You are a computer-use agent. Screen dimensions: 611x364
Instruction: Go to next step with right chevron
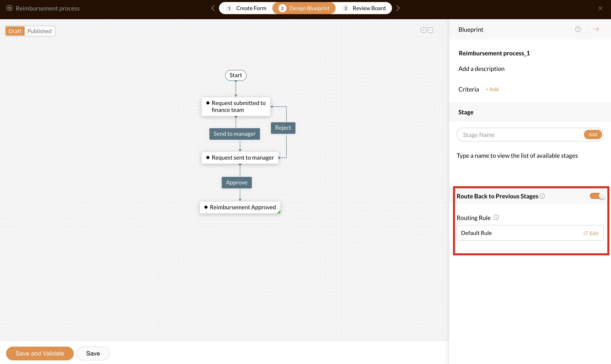tap(398, 8)
